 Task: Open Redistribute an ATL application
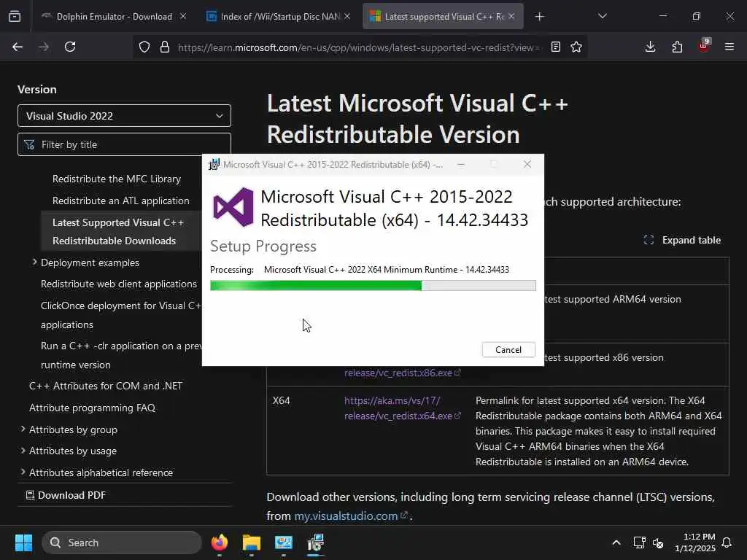pyautogui.click(x=121, y=201)
